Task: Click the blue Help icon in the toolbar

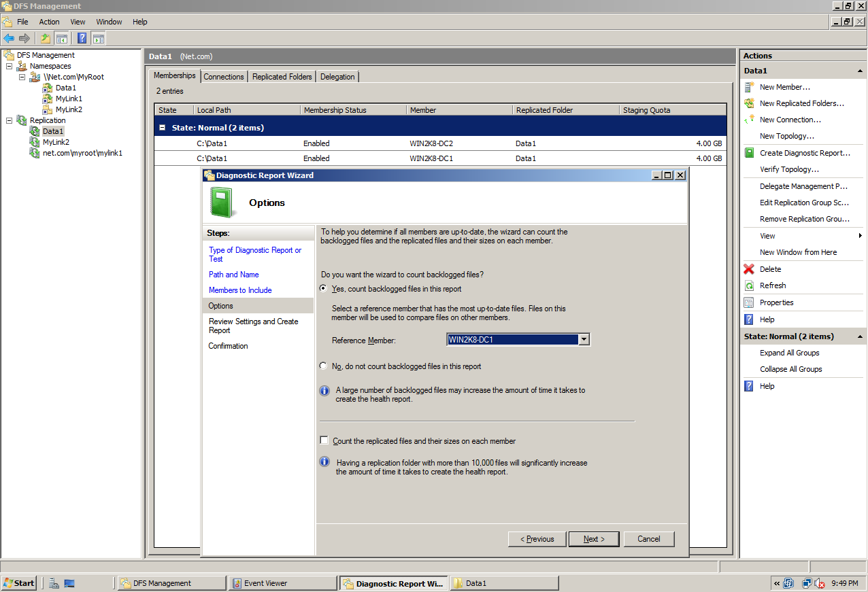Action: [x=82, y=38]
